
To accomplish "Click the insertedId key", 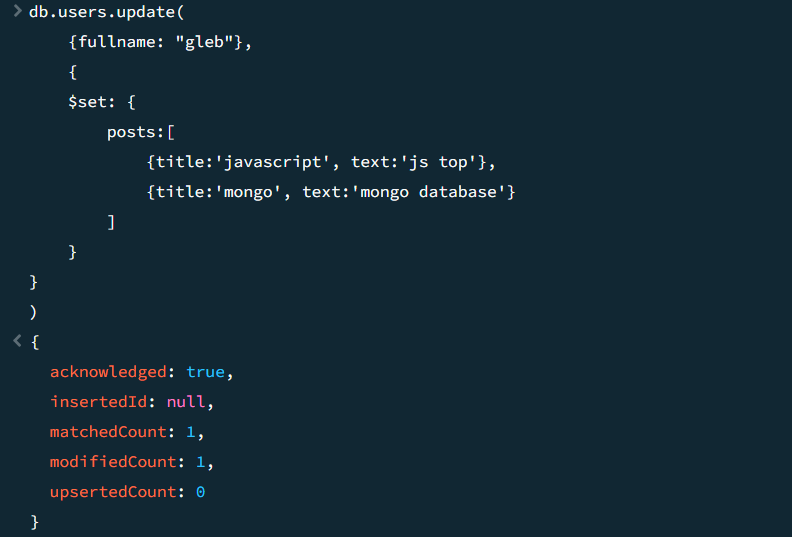I will point(98,402).
